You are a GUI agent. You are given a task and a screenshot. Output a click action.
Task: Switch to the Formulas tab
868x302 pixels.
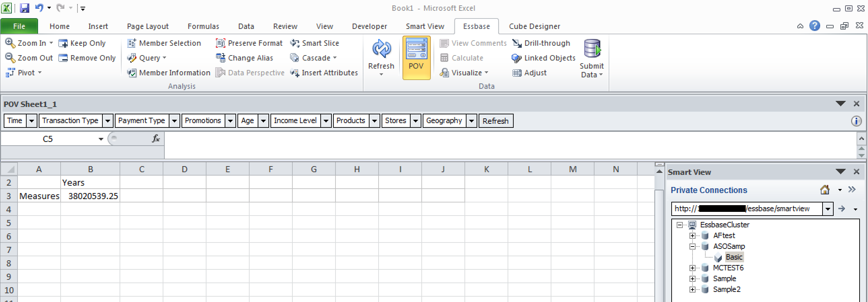(203, 26)
